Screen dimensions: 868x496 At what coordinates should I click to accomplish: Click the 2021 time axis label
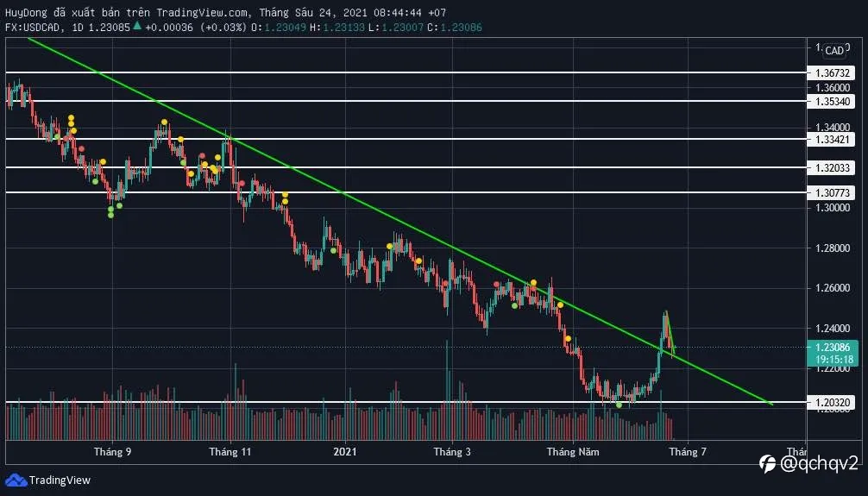coord(345,452)
